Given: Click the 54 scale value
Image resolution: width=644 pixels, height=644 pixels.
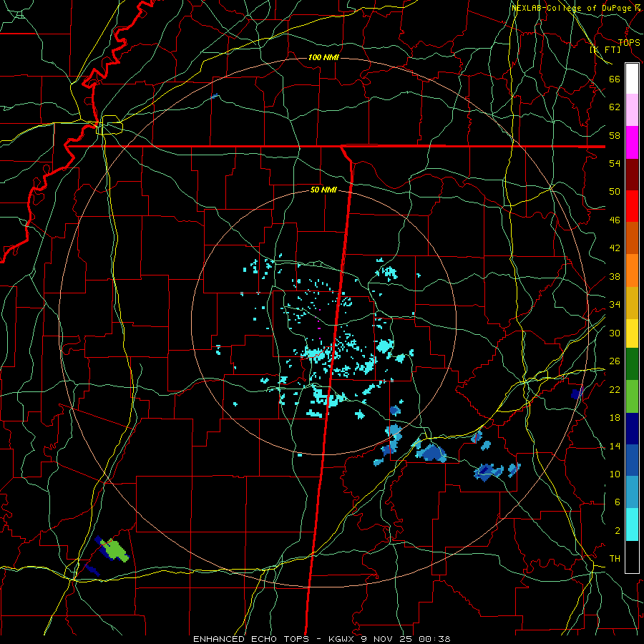Looking at the screenshot, I should [x=615, y=163].
